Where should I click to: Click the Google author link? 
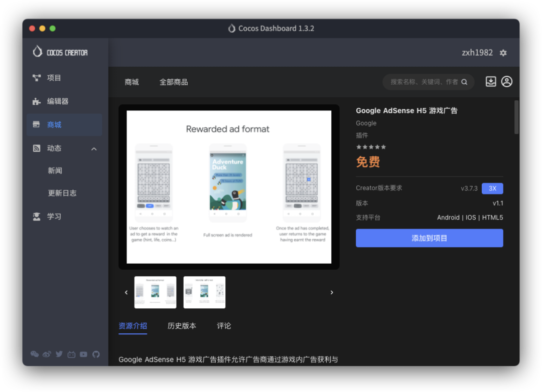(366, 123)
